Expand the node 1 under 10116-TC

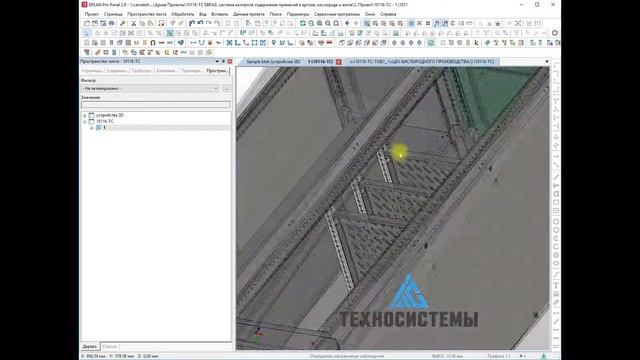[x=91, y=128]
